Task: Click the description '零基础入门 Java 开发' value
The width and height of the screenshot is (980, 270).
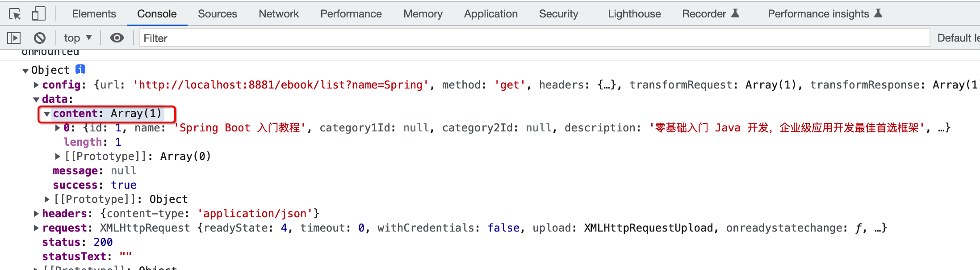Action: 787,127
